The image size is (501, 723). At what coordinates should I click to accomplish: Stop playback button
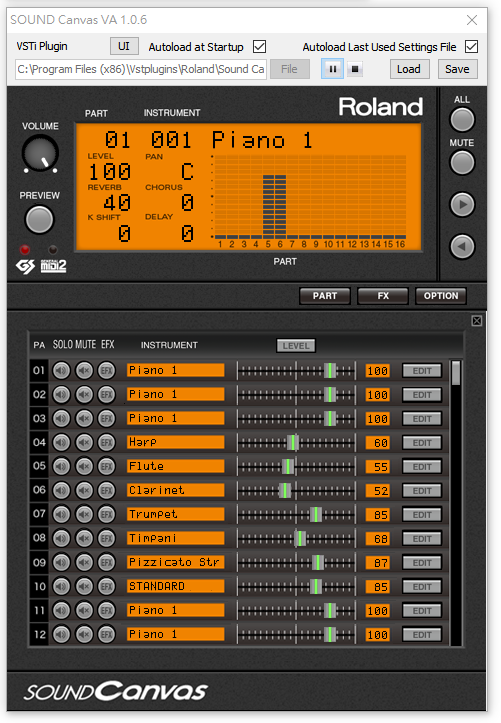(x=355, y=69)
